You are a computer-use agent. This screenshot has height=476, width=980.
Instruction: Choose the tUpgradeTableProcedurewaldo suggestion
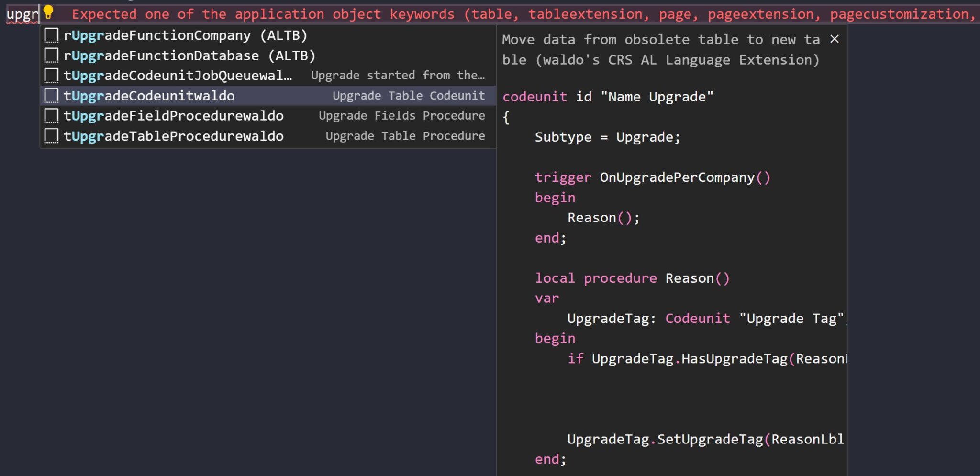click(173, 136)
